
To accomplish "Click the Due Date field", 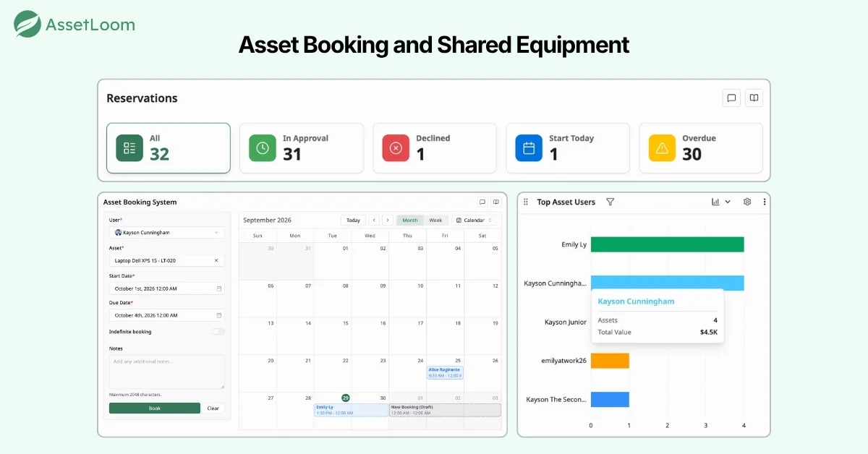I will pos(167,315).
